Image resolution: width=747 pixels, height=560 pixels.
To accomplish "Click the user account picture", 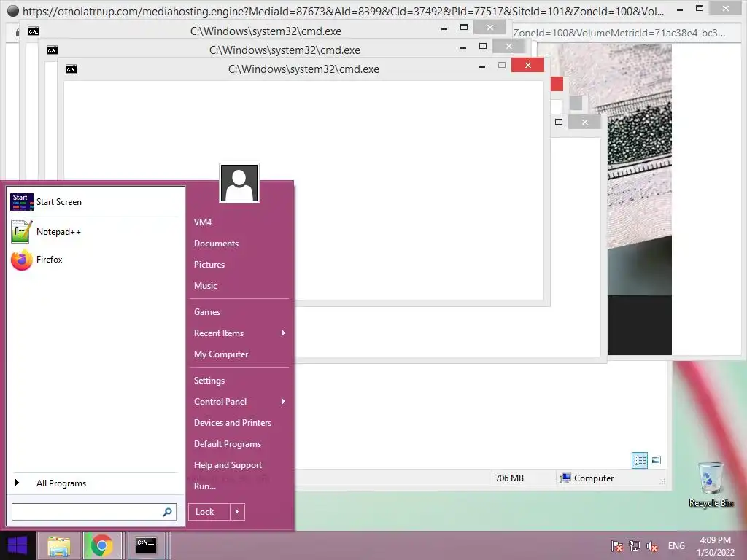I will click(x=239, y=183).
